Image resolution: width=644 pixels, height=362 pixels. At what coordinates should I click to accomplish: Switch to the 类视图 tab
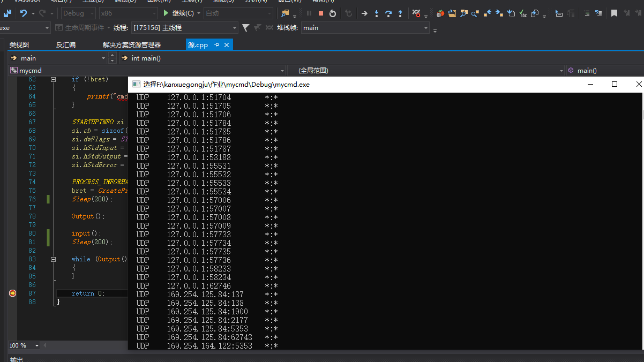19,45
